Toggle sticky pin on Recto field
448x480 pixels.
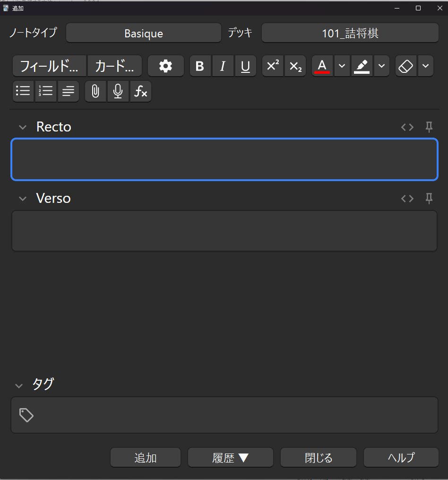tap(429, 127)
